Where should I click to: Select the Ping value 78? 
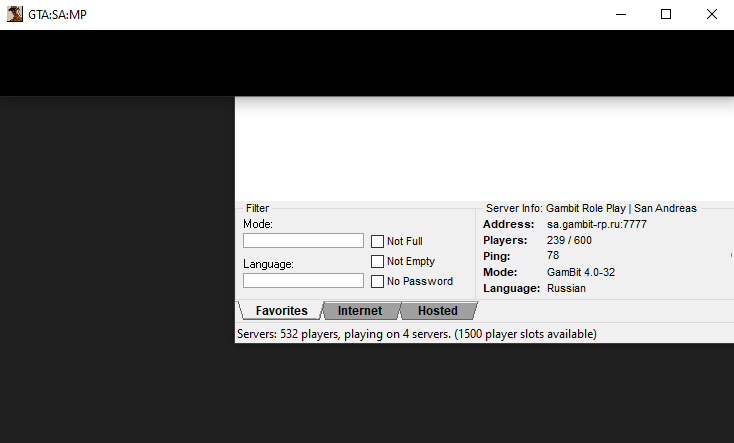pos(553,256)
